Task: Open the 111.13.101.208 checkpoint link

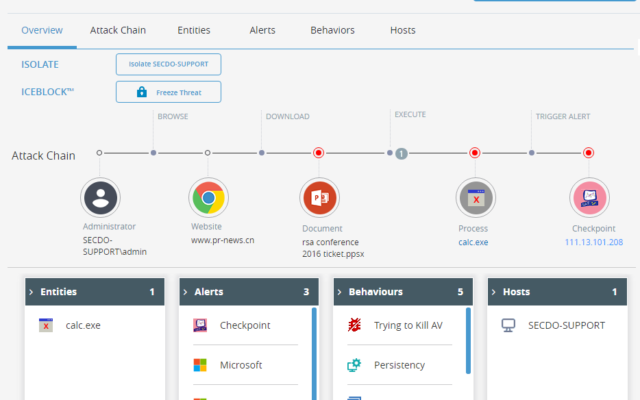Action: pyautogui.click(x=594, y=242)
